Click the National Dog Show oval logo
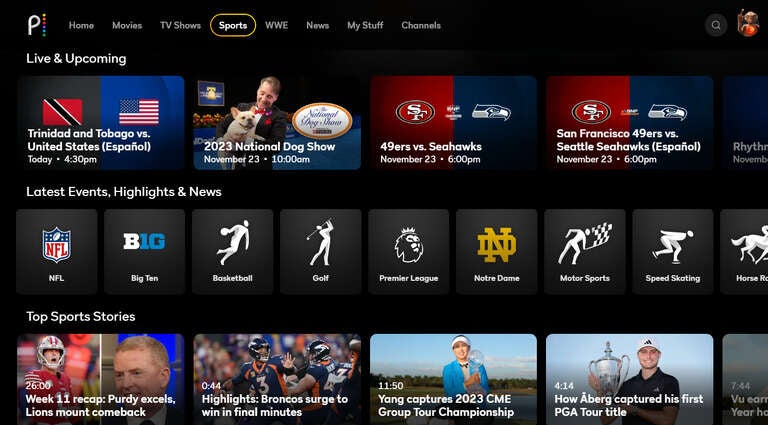The height and width of the screenshot is (425, 768). [322, 120]
